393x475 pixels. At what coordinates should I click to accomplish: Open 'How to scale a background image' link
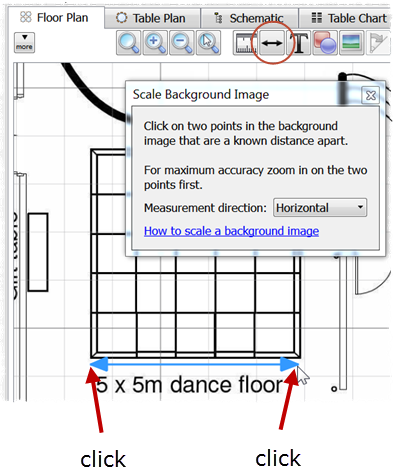pos(231,231)
